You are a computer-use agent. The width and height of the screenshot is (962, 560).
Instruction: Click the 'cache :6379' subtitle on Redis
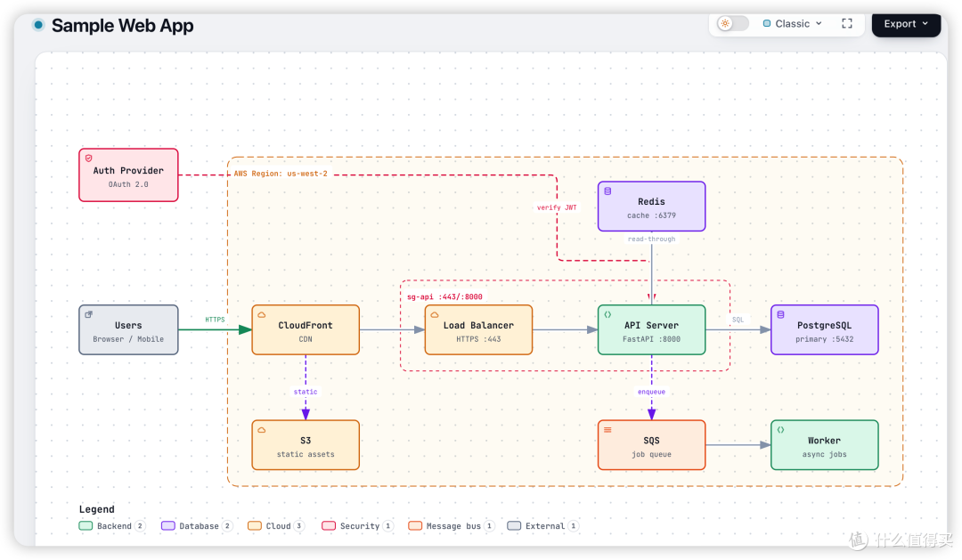coord(651,215)
